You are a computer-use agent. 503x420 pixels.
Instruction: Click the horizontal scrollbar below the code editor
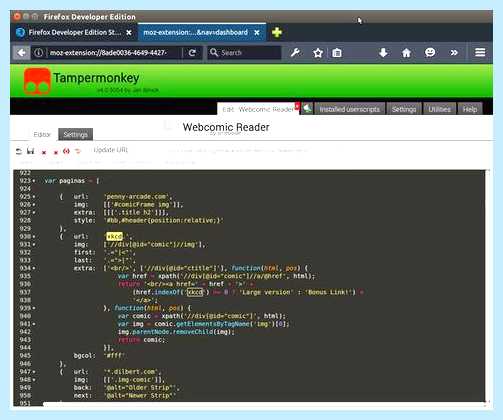(x=263, y=404)
